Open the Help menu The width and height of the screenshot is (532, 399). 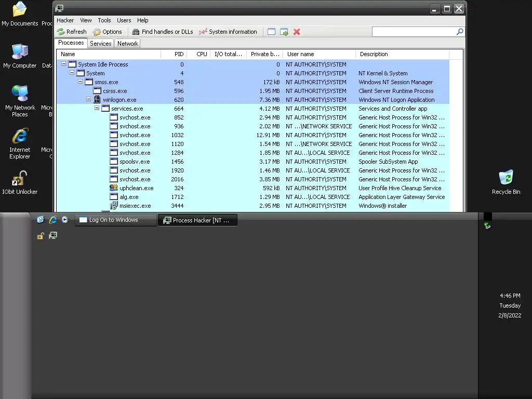pos(142,20)
